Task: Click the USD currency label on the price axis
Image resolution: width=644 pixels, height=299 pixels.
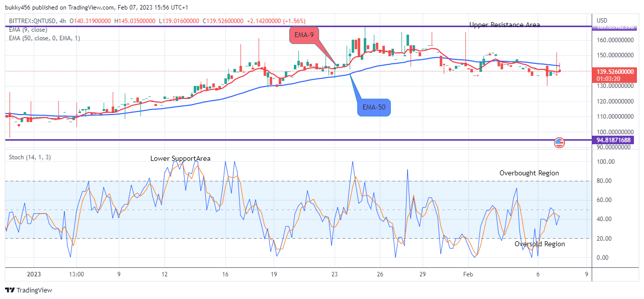Action: [602, 21]
